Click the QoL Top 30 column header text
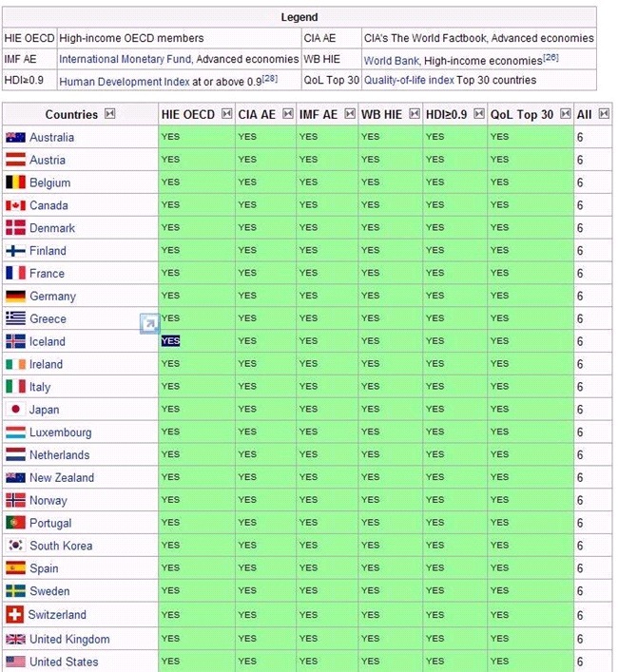The image size is (618, 672). click(x=522, y=114)
